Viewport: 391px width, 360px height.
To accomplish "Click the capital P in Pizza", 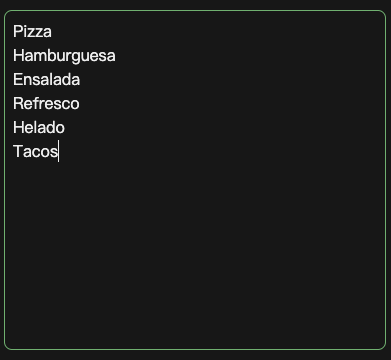I will coord(17,32).
